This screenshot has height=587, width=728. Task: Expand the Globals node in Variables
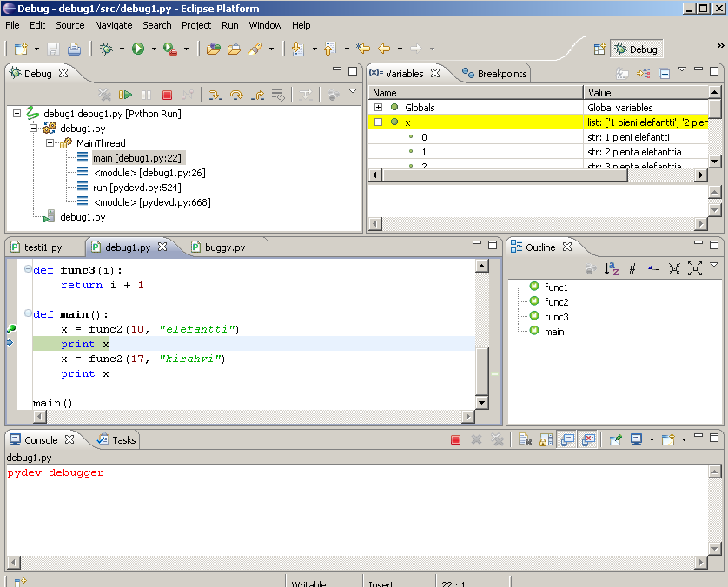click(x=378, y=108)
